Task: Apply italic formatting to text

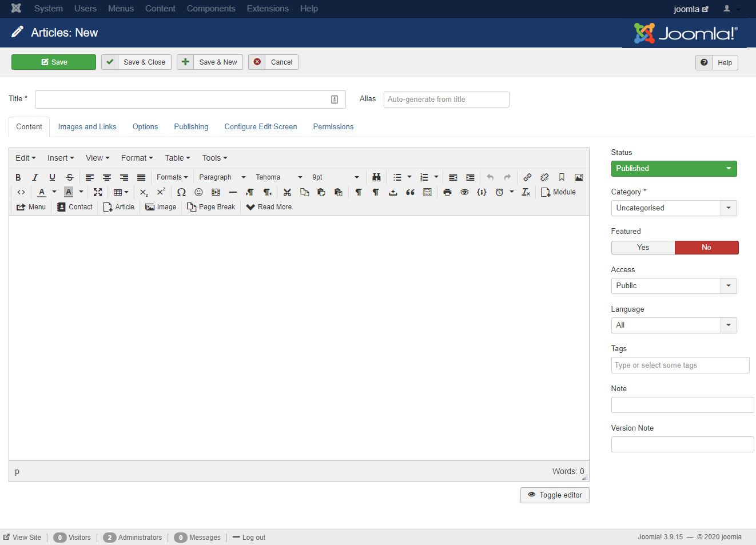Action: click(35, 177)
